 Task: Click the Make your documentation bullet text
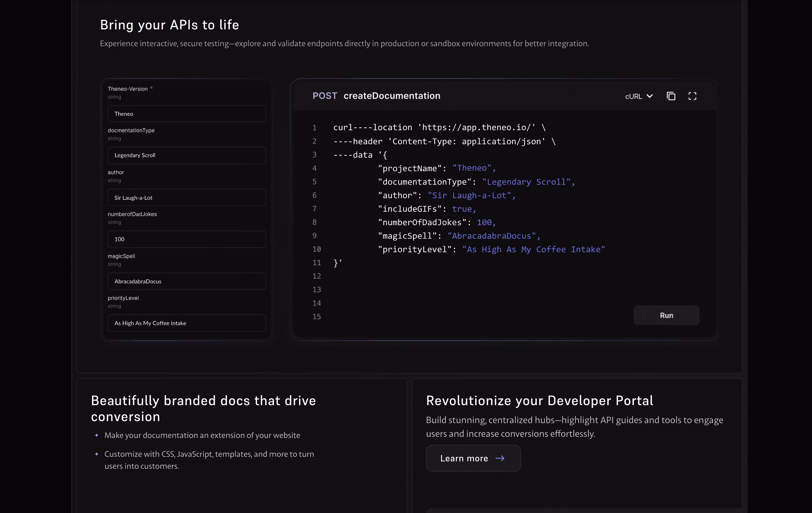pyautogui.click(x=202, y=435)
